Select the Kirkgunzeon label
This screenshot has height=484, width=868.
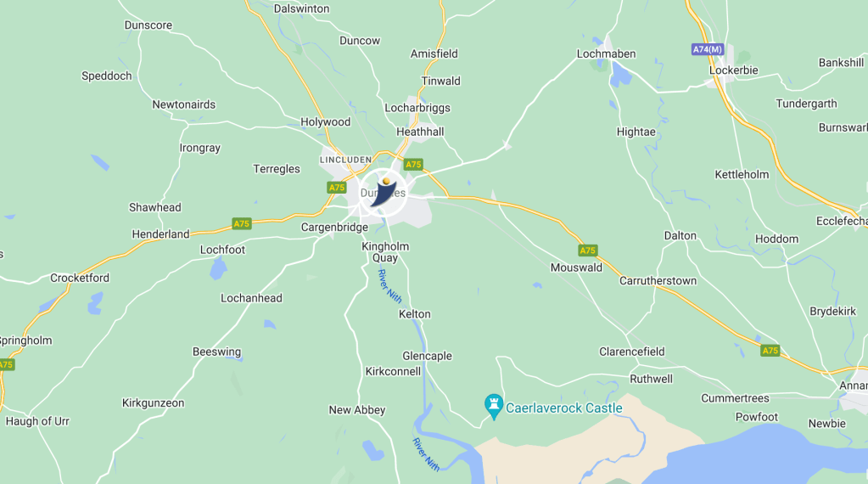tap(154, 403)
